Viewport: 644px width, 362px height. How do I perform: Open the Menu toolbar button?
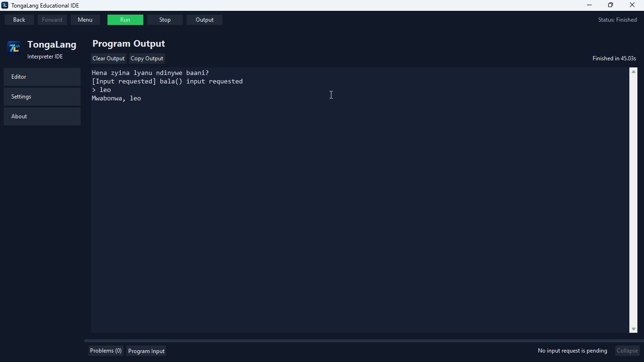tap(85, 20)
